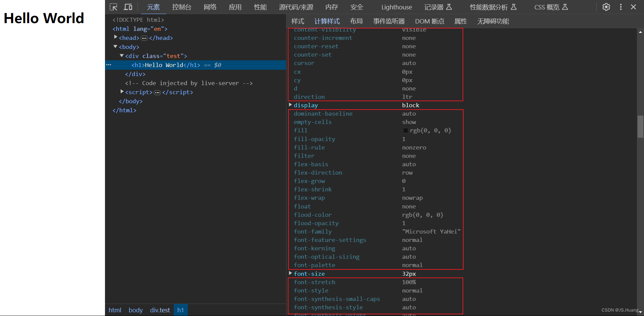Image resolution: width=644 pixels, height=316 pixels.
Task: Select the closing </div> line
Action: click(x=135, y=74)
